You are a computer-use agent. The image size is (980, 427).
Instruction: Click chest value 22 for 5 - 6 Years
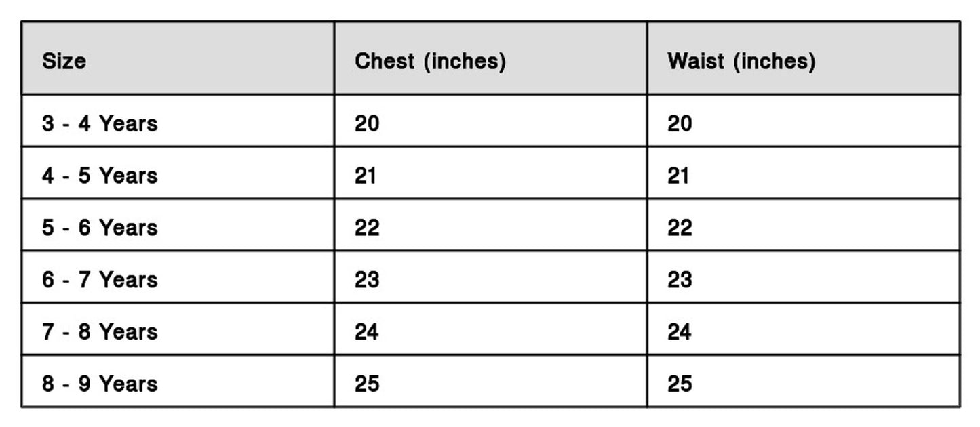tap(367, 228)
